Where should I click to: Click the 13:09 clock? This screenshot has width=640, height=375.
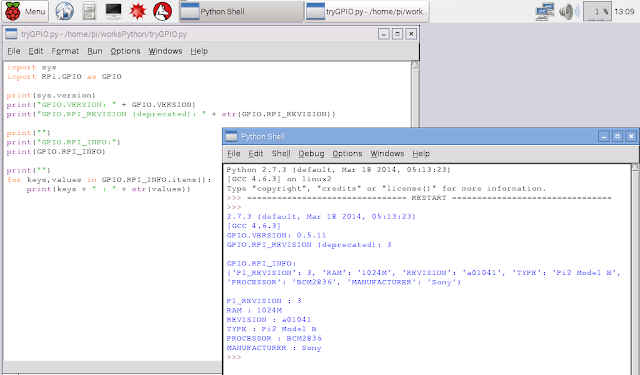coord(624,11)
